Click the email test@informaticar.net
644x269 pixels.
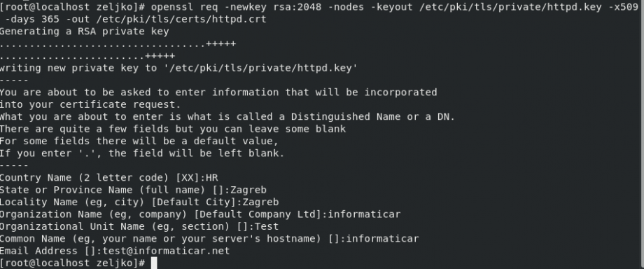pyautogui.click(x=166, y=251)
